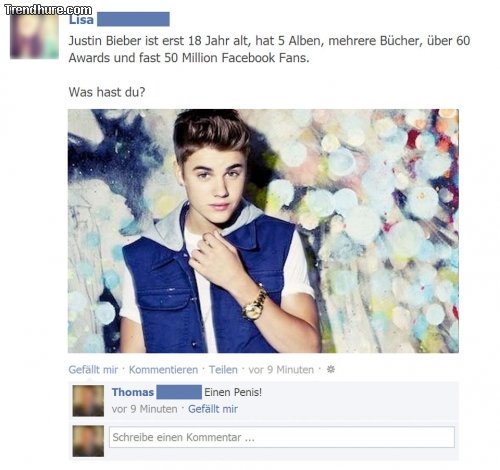Open the post options gear icon
This screenshot has width=500, height=470.
coord(330,369)
